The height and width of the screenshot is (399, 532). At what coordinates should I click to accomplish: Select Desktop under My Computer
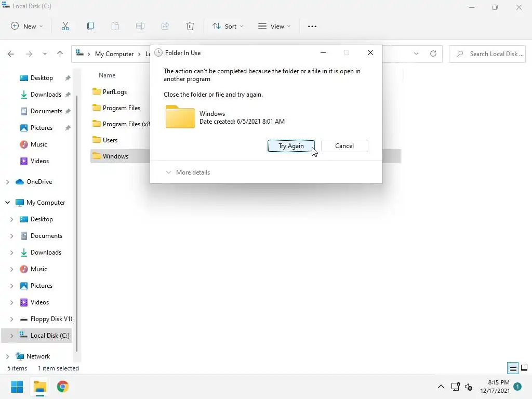pyautogui.click(x=42, y=219)
